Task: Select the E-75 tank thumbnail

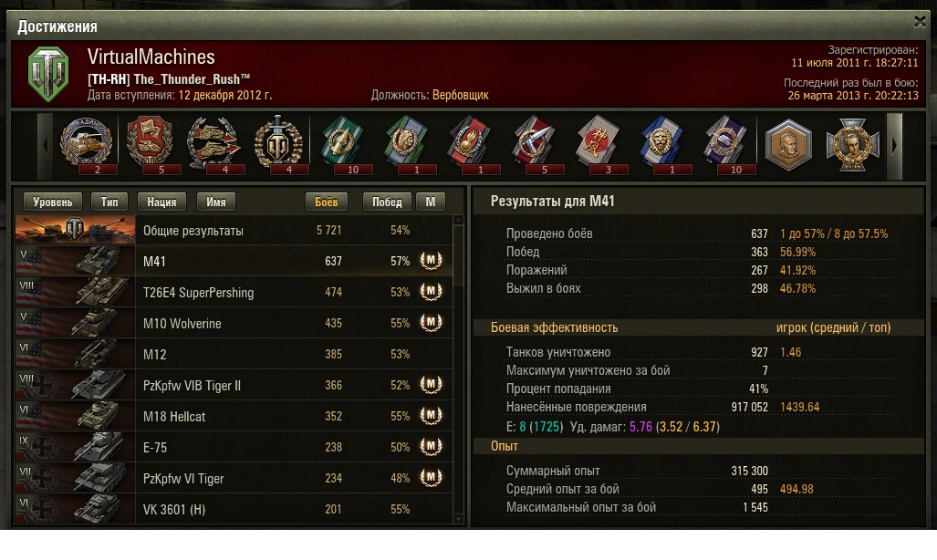Action: (x=76, y=447)
